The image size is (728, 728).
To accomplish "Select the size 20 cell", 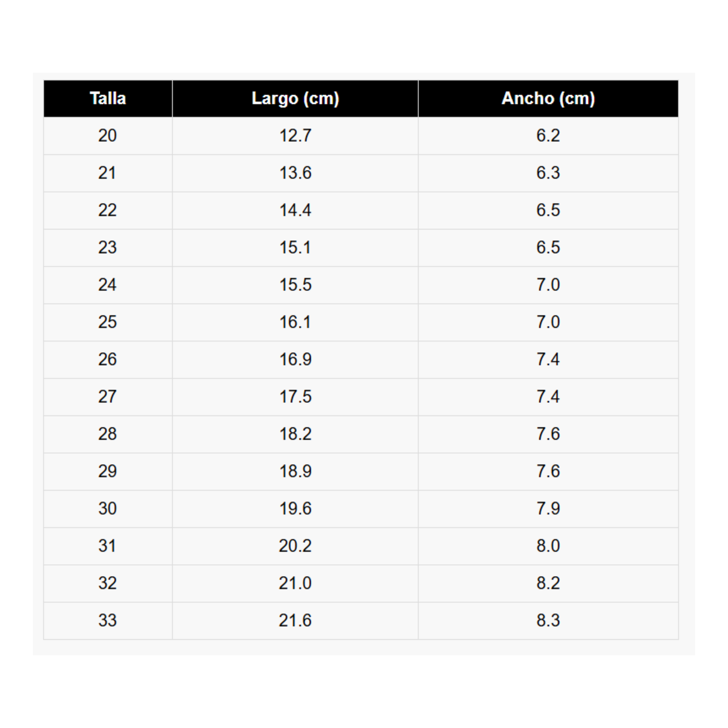I will click(x=108, y=136).
